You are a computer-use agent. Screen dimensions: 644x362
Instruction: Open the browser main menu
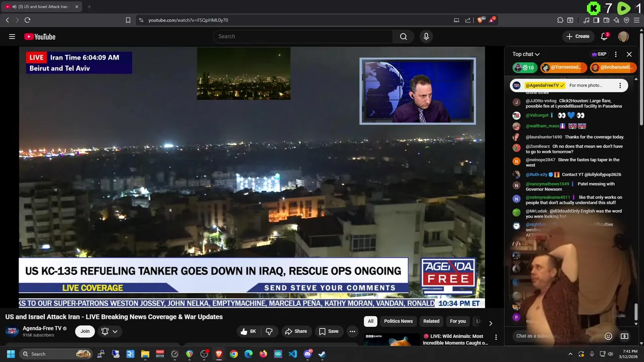coord(637,20)
